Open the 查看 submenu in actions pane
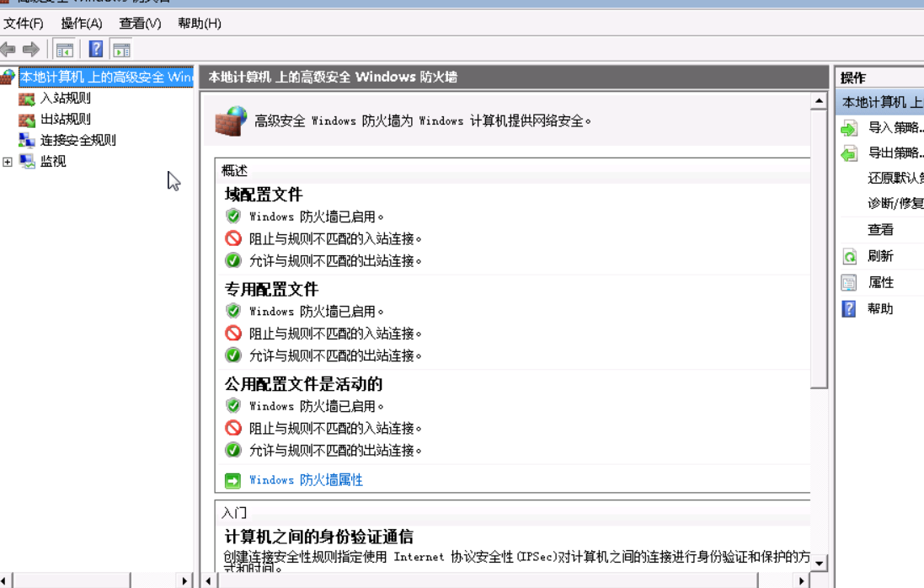This screenshot has width=924, height=588. 880,230
